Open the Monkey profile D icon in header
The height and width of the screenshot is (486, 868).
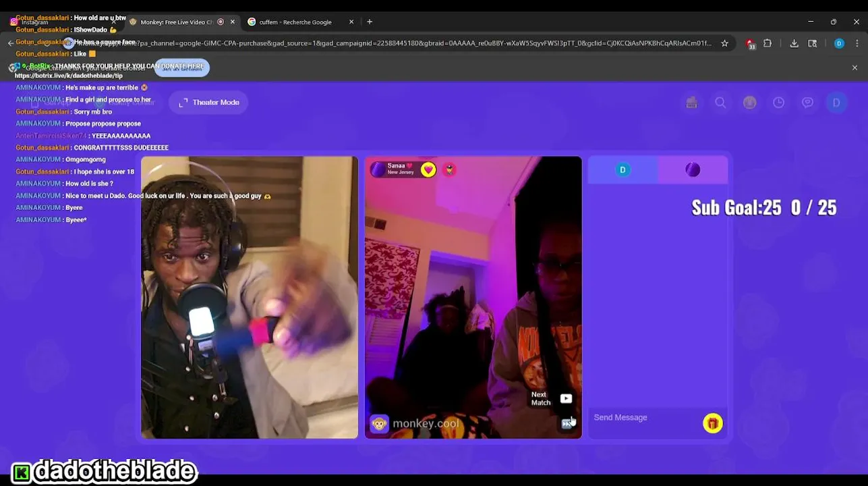tap(836, 103)
